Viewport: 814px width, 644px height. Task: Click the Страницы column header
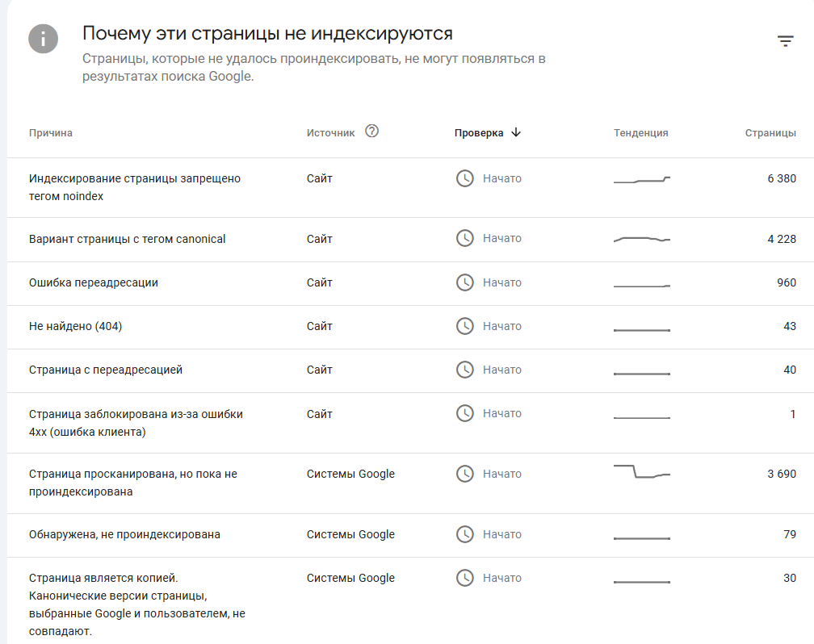(770, 133)
